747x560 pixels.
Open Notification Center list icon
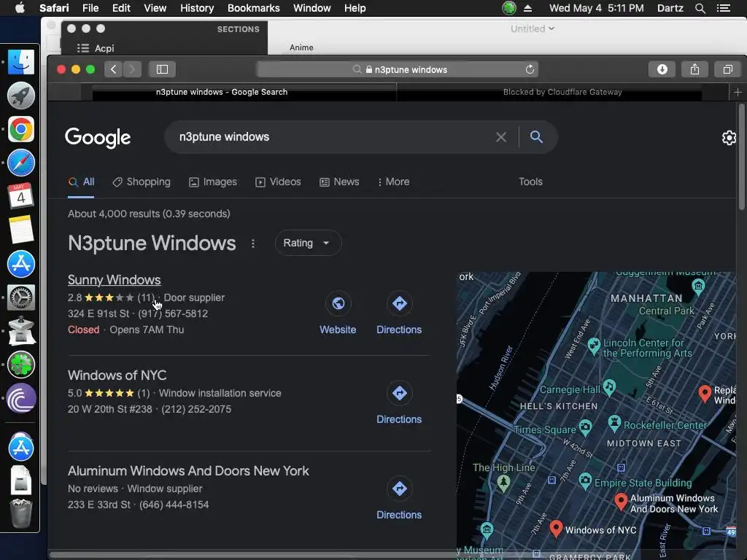pos(723,8)
